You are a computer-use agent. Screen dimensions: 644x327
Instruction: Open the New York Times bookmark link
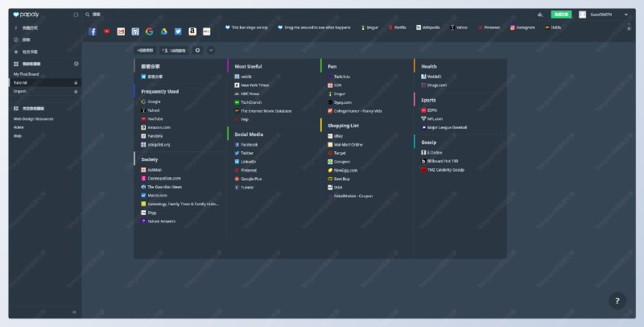click(256, 84)
